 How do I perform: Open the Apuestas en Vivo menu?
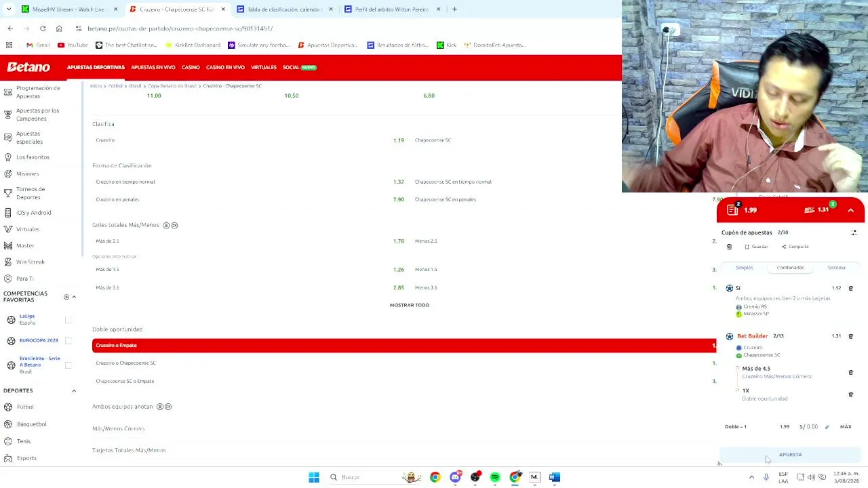(153, 67)
